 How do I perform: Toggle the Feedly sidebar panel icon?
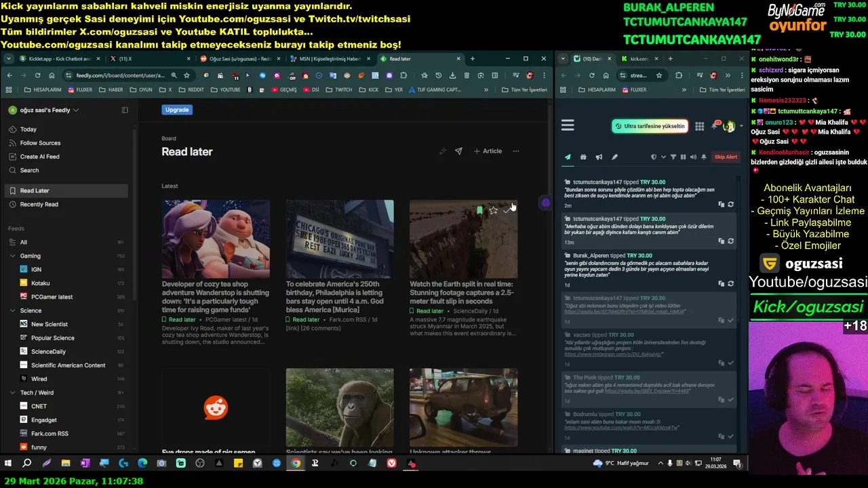(125, 110)
